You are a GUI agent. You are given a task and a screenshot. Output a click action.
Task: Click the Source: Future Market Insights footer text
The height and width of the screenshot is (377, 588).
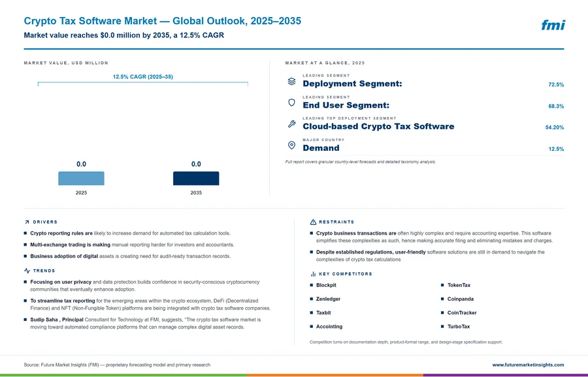(x=117, y=365)
